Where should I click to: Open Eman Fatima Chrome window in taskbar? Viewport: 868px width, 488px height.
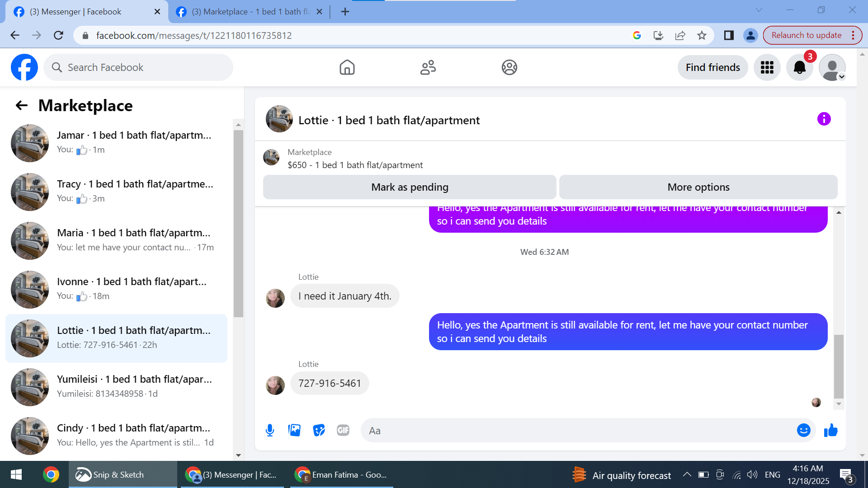(x=341, y=474)
